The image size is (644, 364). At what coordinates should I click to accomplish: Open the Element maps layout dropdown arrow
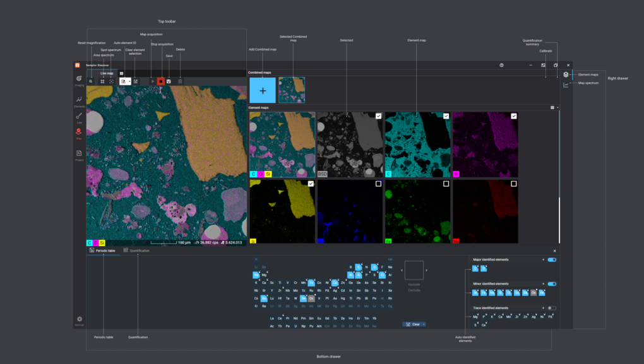(558, 107)
